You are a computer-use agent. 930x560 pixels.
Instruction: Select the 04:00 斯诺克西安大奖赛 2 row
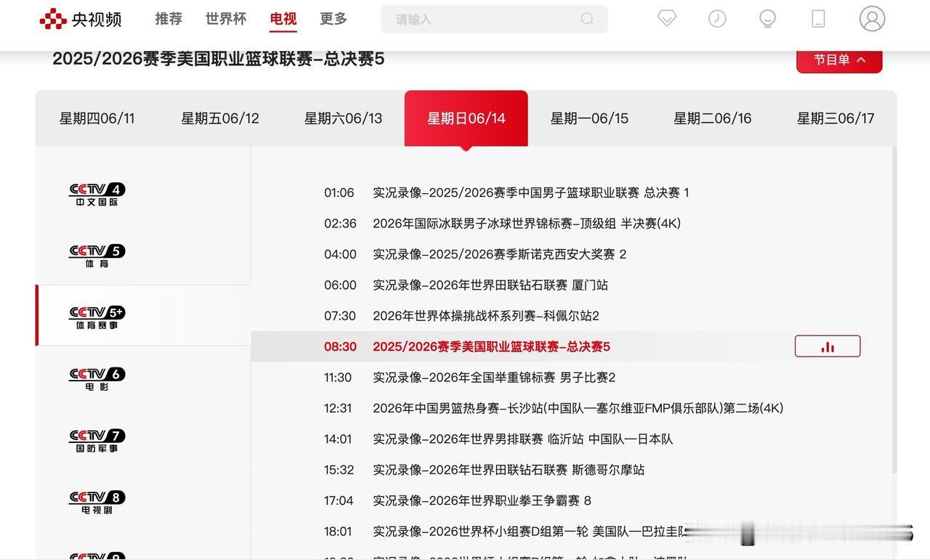[x=573, y=254]
